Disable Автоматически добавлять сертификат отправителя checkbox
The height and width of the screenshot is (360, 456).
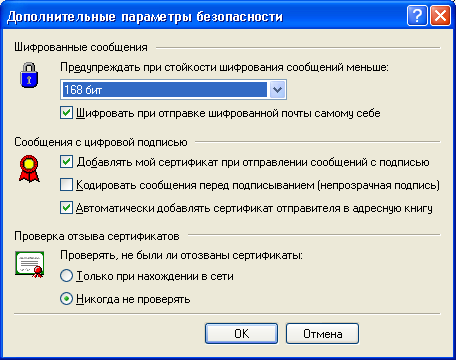click(66, 208)
